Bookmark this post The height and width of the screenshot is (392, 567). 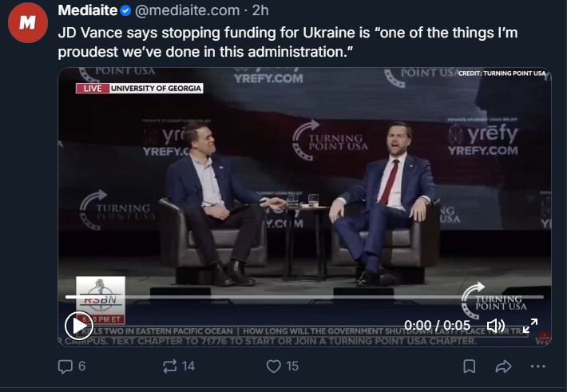470,366
